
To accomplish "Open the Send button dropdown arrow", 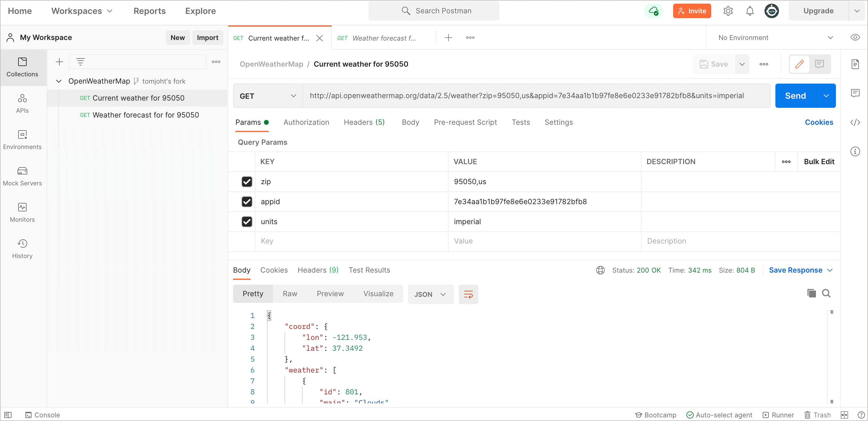I will [826, 96].
